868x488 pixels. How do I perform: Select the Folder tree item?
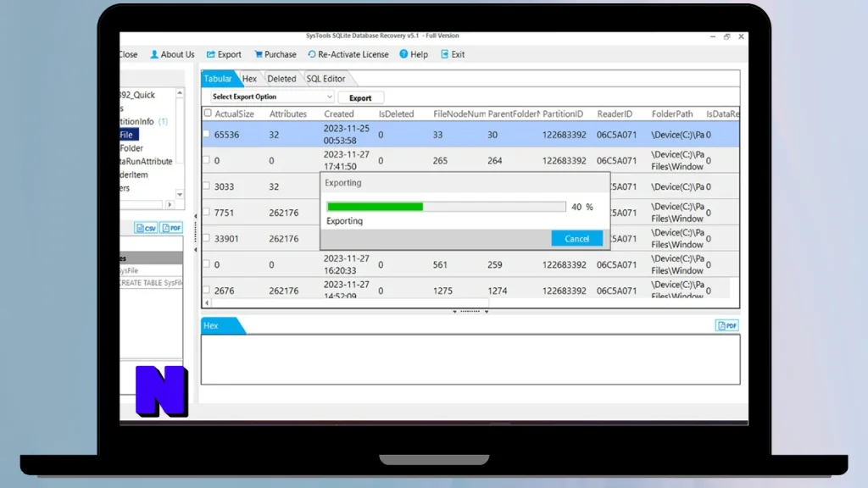point(131,147)
